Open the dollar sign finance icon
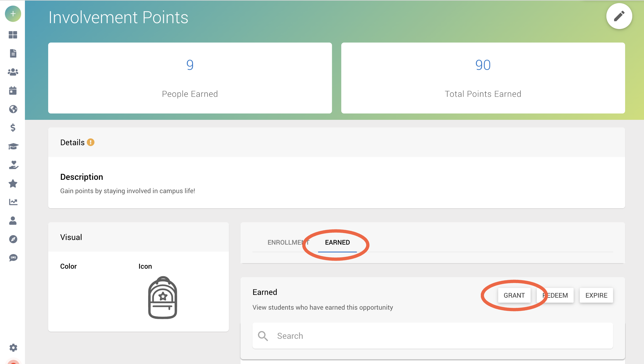Screen dimensions: 644x364 click(x=13, y=127)
